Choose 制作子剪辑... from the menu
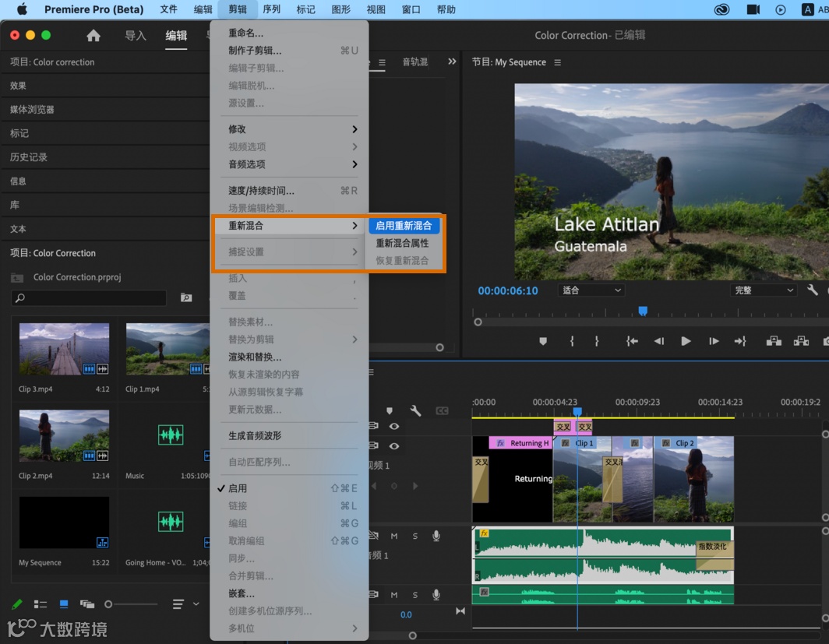Image resolution: width=829 pixels, height=644 pixels. point(289,51)
